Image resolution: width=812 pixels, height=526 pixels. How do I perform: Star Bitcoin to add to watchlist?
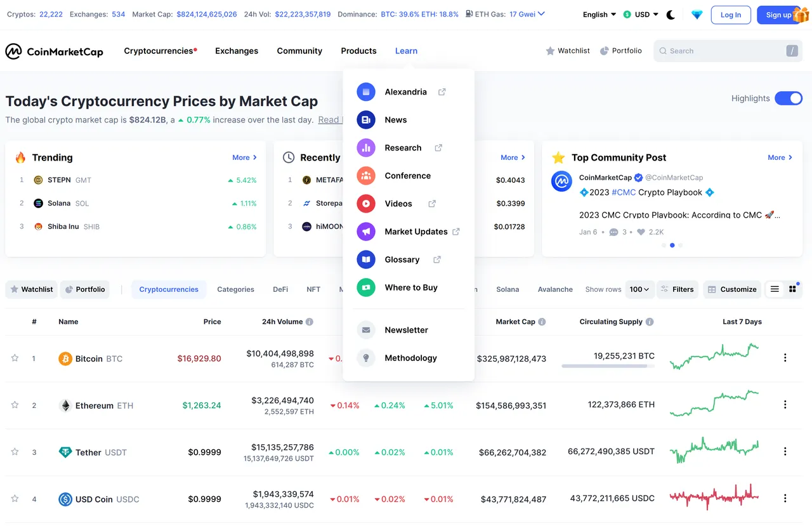coord(15,358)
